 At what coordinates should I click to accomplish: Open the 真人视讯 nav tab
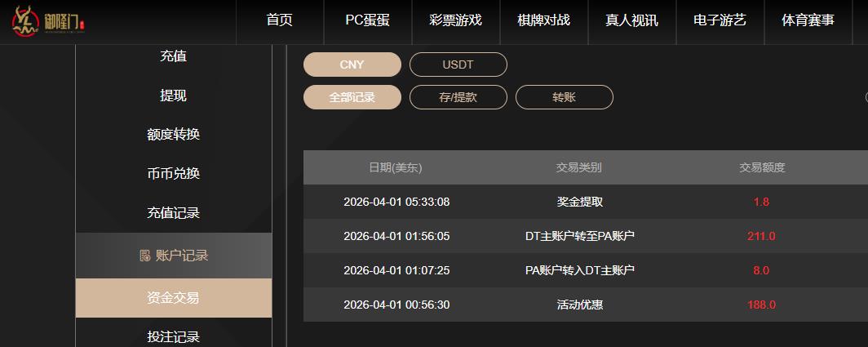click(x=631, y=20)
